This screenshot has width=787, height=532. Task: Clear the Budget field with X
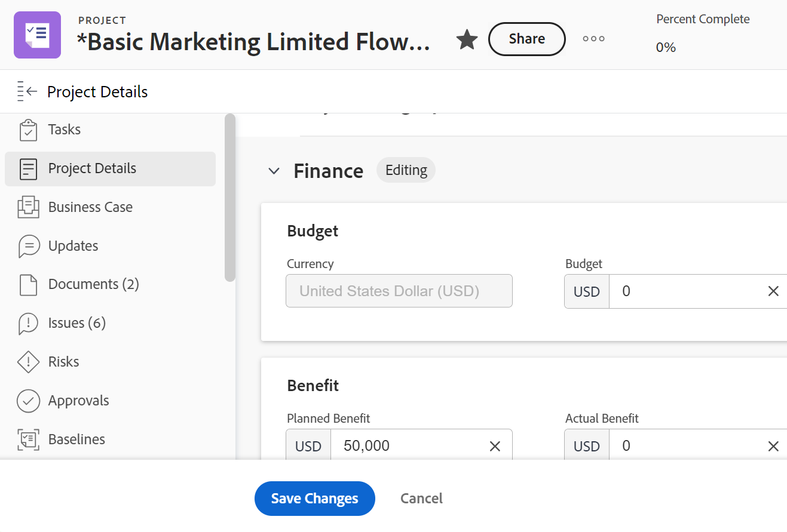[x=773, y=291]
